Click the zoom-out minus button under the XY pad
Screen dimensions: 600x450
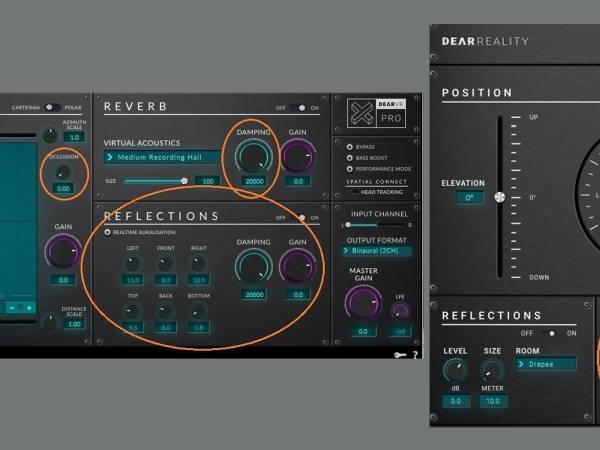[12, 308]
